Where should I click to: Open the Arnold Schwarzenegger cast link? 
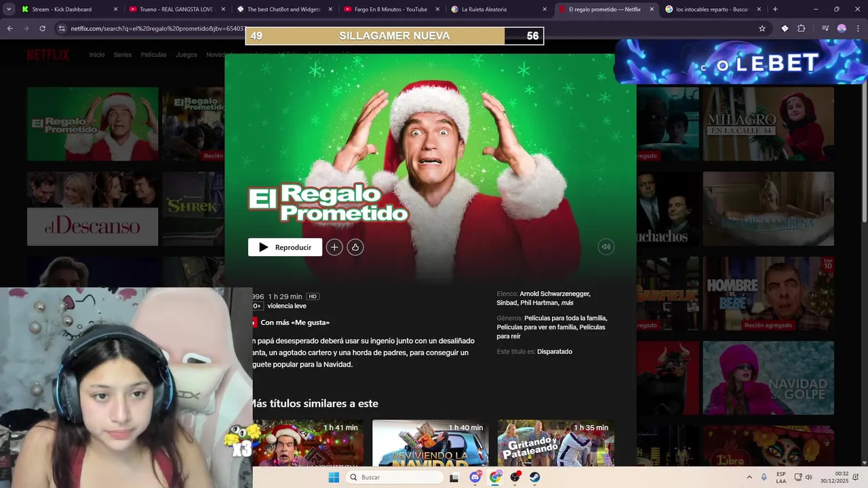tap(555, 294)
